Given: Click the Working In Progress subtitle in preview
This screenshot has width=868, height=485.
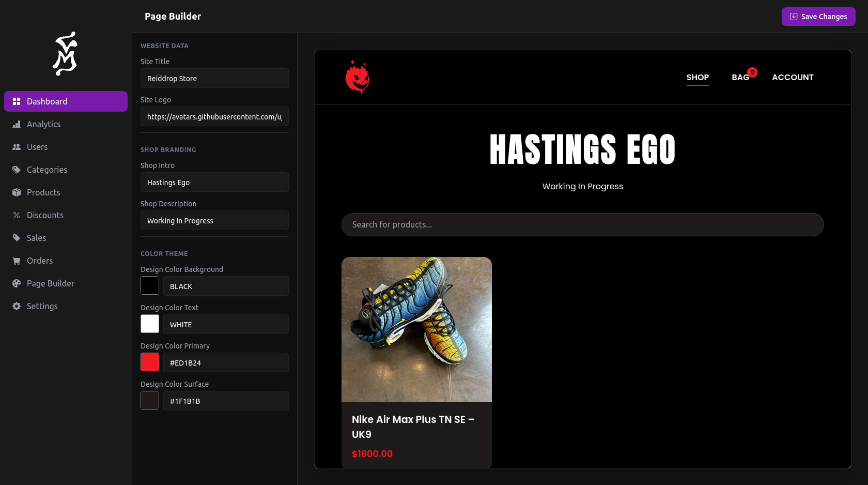Looking at the screenshot, I should click(x=582, y=186).
